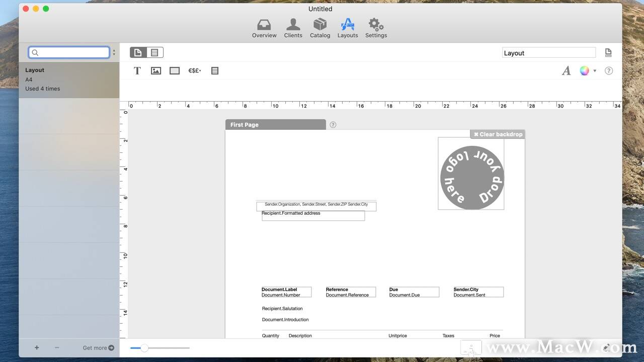Select the Document.Reference field
Viewport: 644px width, 362px height.
click(347, 295)
